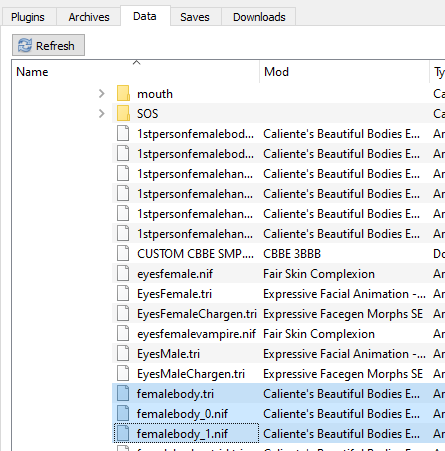
Task: Click the file icon of CUSTOM CBBE SMP
Action: [123, 253]
